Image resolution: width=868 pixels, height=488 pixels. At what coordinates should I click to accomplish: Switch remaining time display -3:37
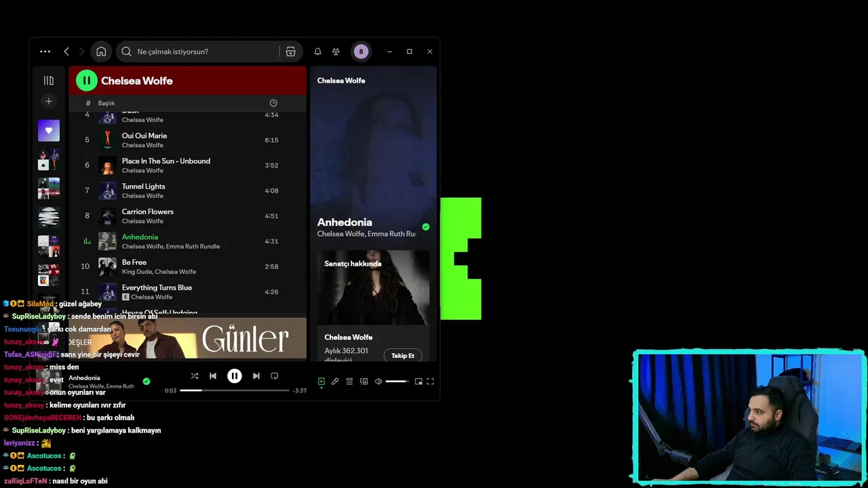pos(299,390)
